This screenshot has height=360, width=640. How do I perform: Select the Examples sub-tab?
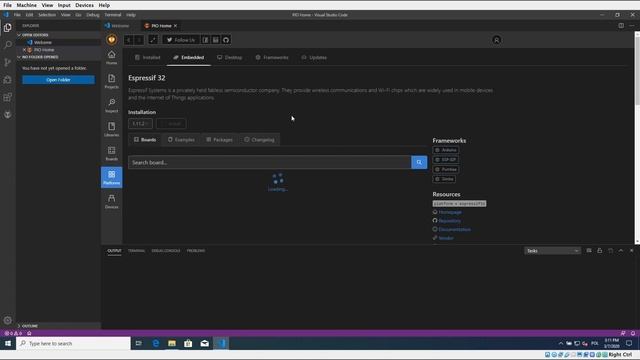[x=181, y=140]
